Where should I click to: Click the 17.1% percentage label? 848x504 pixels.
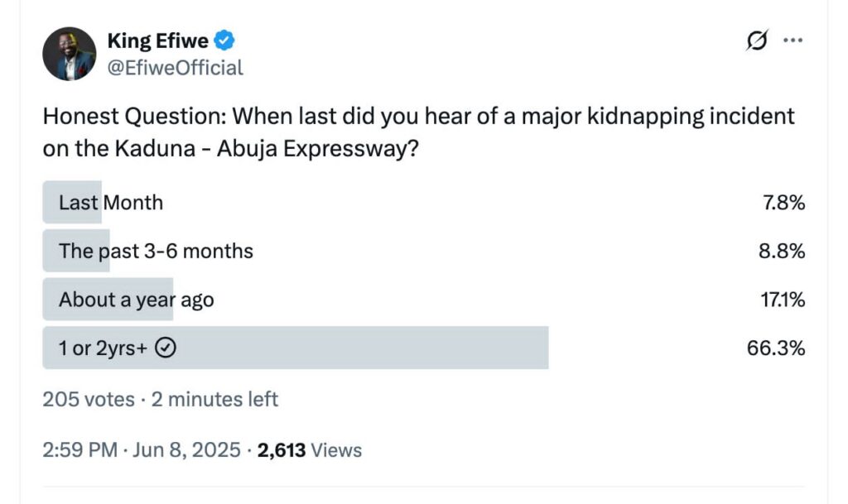783,300
